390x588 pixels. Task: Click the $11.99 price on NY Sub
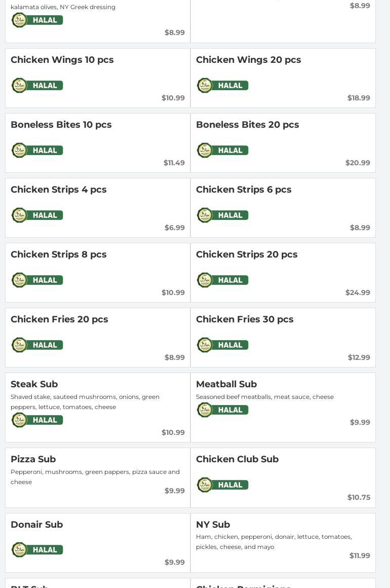point(360,556)
